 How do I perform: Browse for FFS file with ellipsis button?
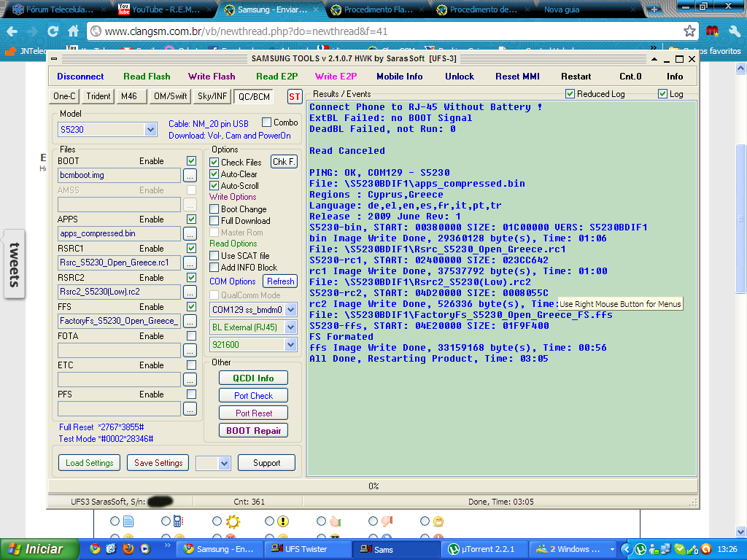point(190,322)
